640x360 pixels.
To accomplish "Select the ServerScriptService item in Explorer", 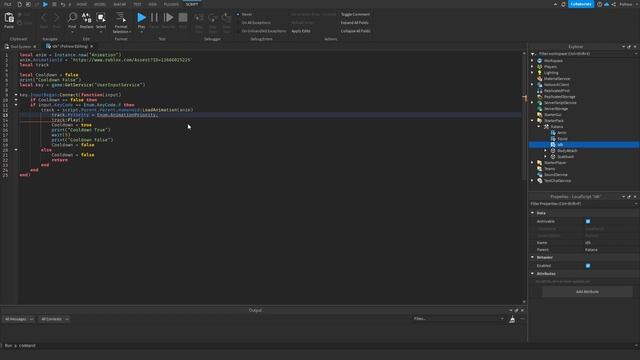I will tap(560, 103).
